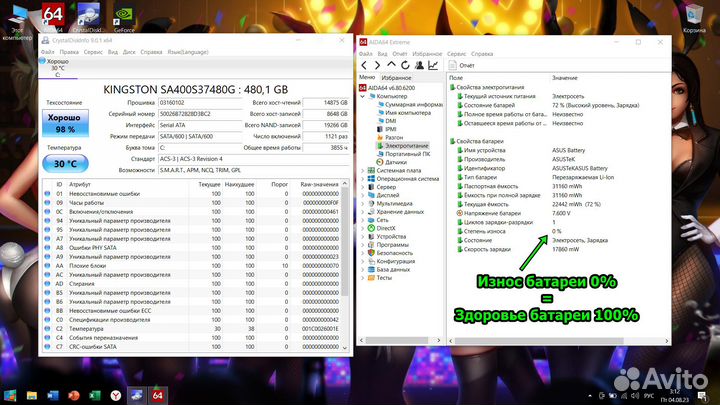The width and height of the screenshot is (720, 405).
Task: Open File Explorer from the taskbar
Action: click(32, 395)
